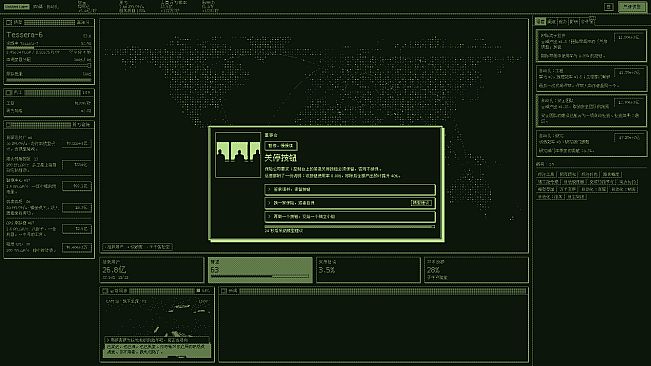The height and width of the screenshot is (366, 651).
Task: Click the cost button on the first right-panel research card
Action: 629,37
